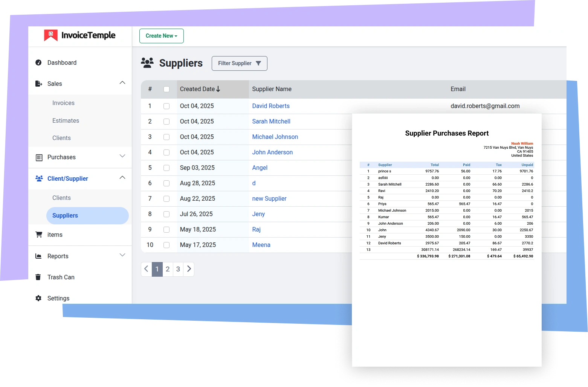Image resolution: width=588 pixels, height=387 pixels.
Task: Click the items shopping cart icon
Action: 38,235
